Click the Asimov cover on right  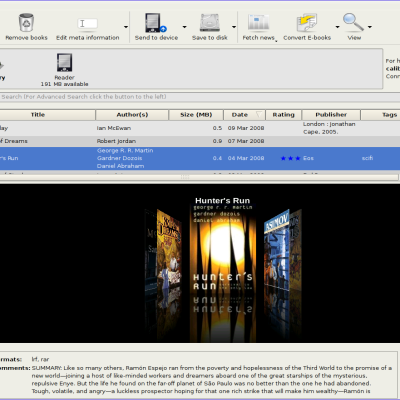tap(277, 250)
